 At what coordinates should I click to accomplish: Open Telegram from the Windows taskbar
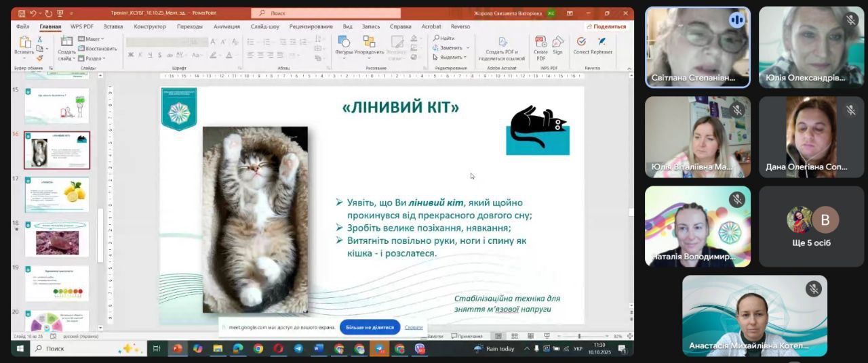tap(298, 349)
